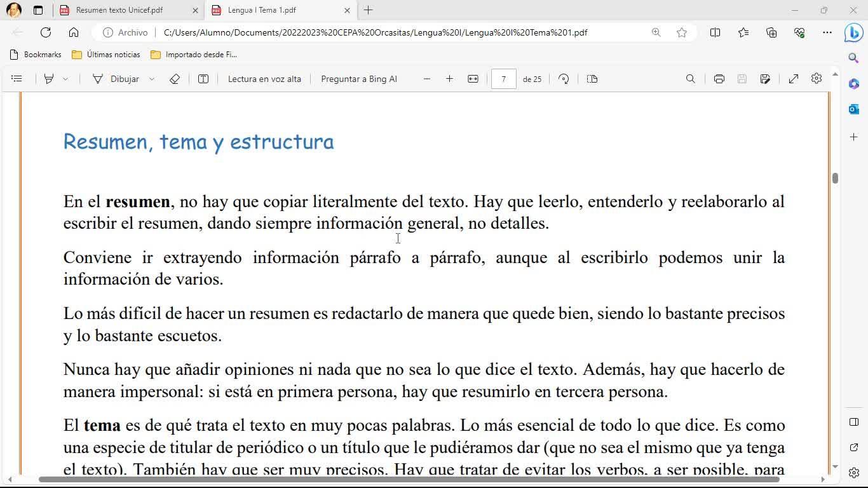
Task: Click the sidebar layout icon near bottom
Action: (x=854, y=423)
